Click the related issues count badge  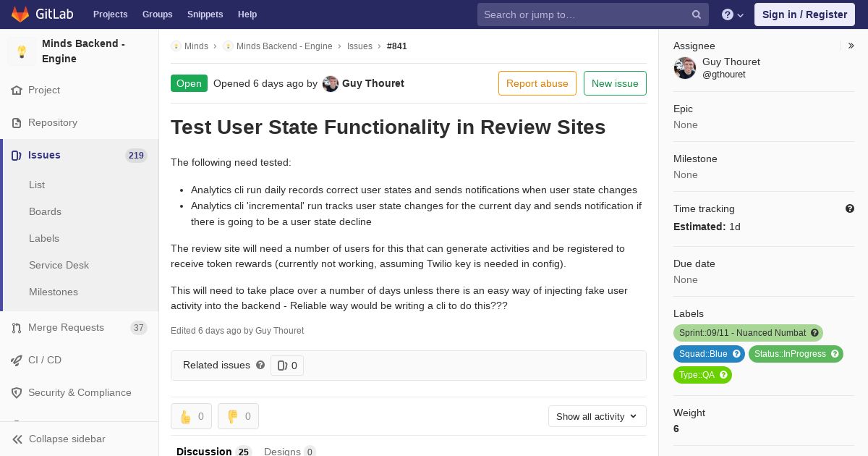(x=287, y=366)
